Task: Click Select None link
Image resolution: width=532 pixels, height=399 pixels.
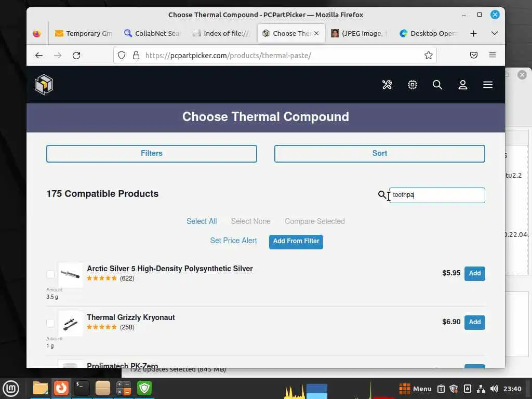Action: [251, 221]
